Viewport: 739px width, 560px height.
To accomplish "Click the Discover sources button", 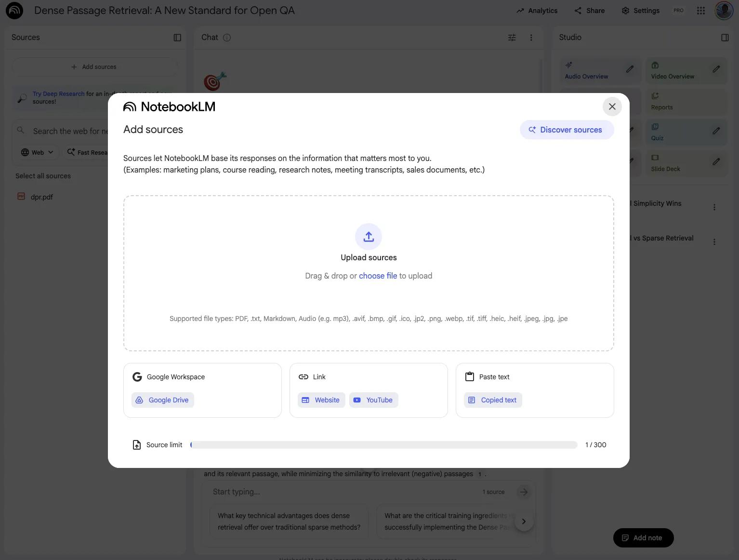I will click(567, 130).
